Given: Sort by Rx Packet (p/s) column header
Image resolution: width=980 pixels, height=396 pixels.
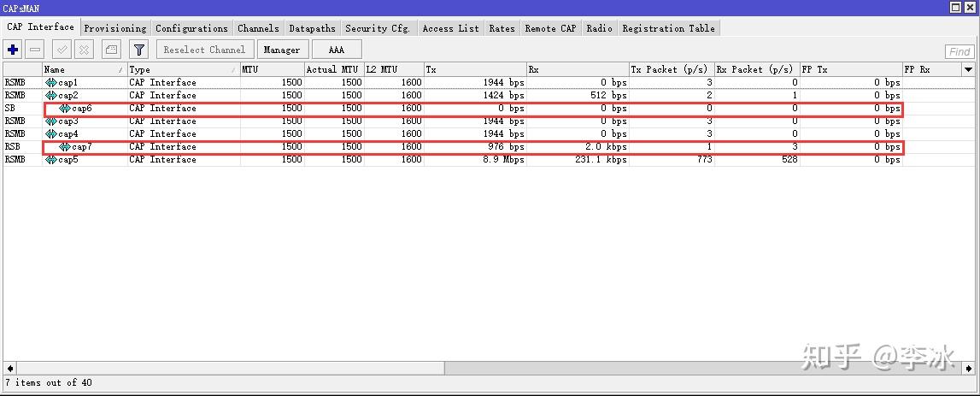Looking at the screenshot, I should [757, 69].
